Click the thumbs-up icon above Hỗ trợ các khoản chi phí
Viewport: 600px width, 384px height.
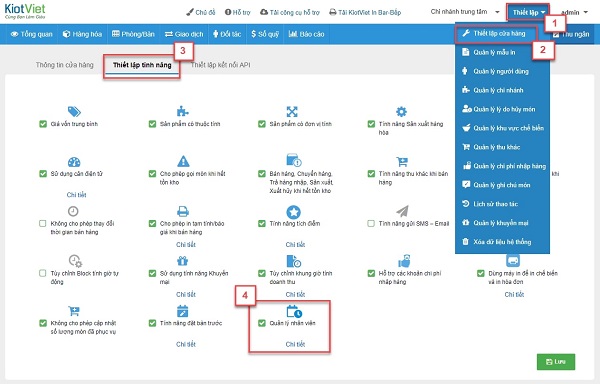[x=404, y=261]
